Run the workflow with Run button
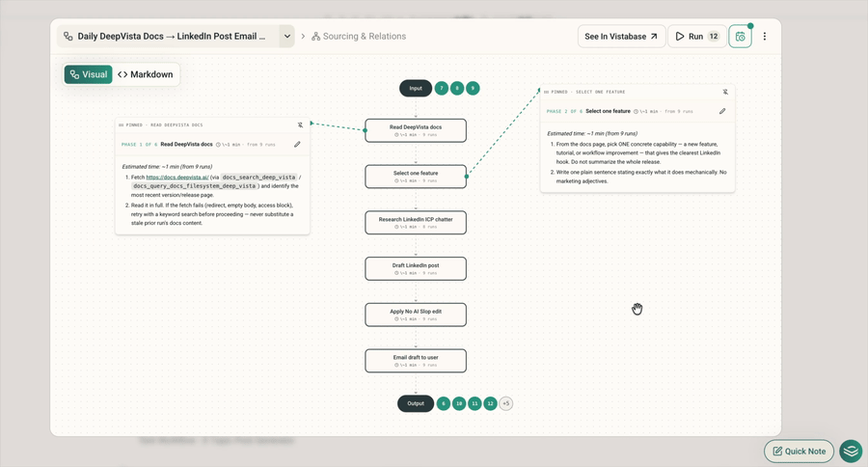This screenshot has width=868, height=467. (x=697, y=37)
